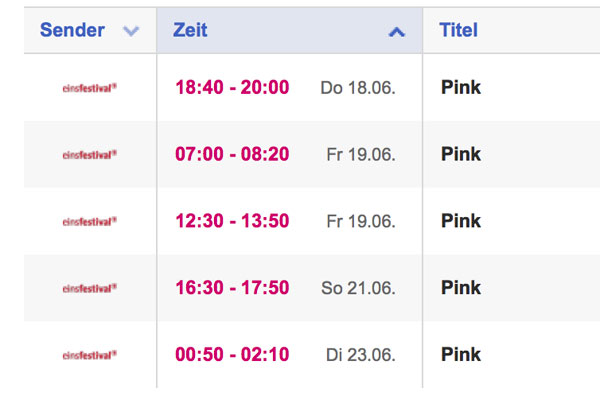Screen dimensions: 600x396
Task: Open Pink title at 07:00 - 08:20
Action: click(461, 154)
